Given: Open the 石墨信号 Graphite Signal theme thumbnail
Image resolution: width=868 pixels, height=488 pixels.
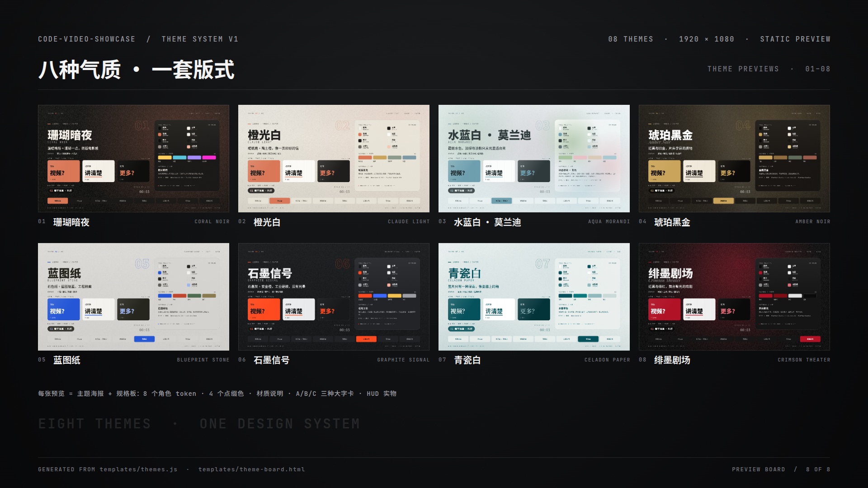Looking at the screenshot, I should tap(334, 297).
